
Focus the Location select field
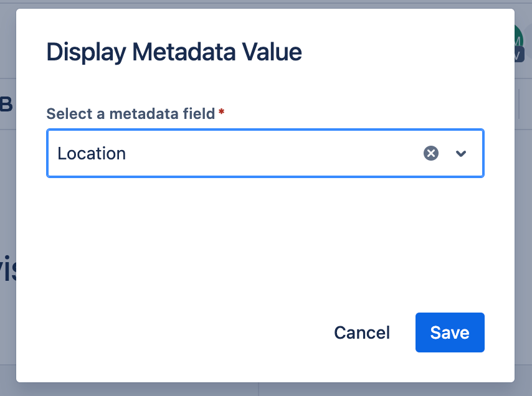coord(249,153)
